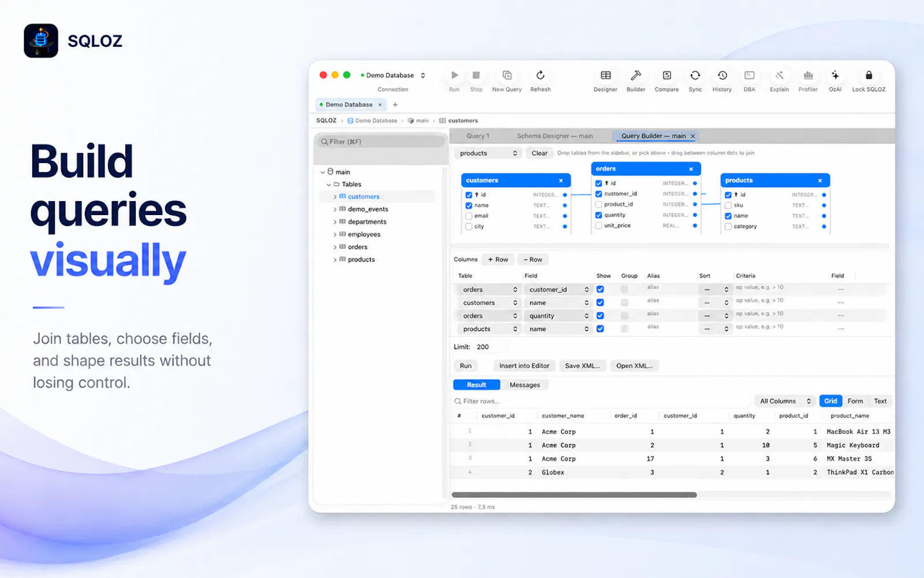Select the employees table in sidebar

click(x=364, y=235)
